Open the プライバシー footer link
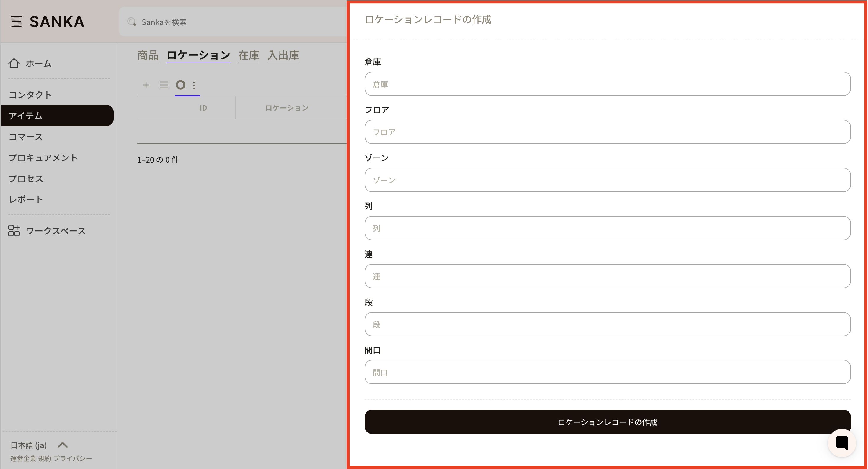Viewport: 868px width, 469px height. click(x=73, y=459)
